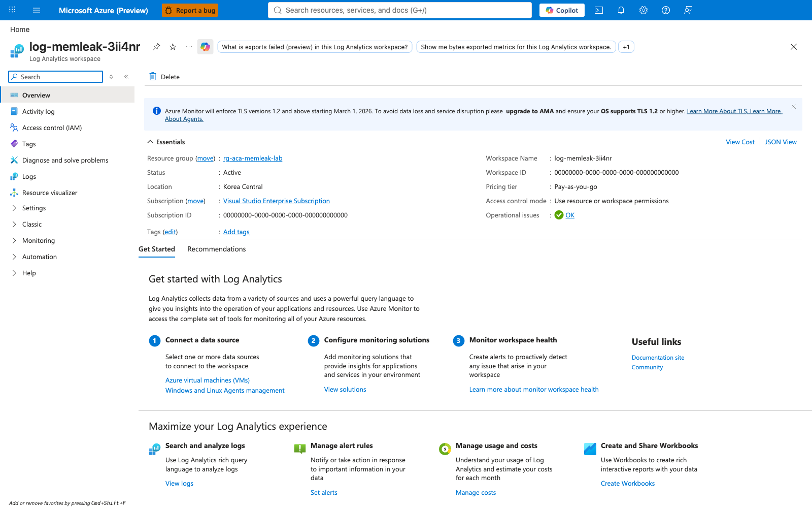This screenshot has width=812, height=508.
Task: Open Cloud Shell from top bar
Action: point(599,10)
